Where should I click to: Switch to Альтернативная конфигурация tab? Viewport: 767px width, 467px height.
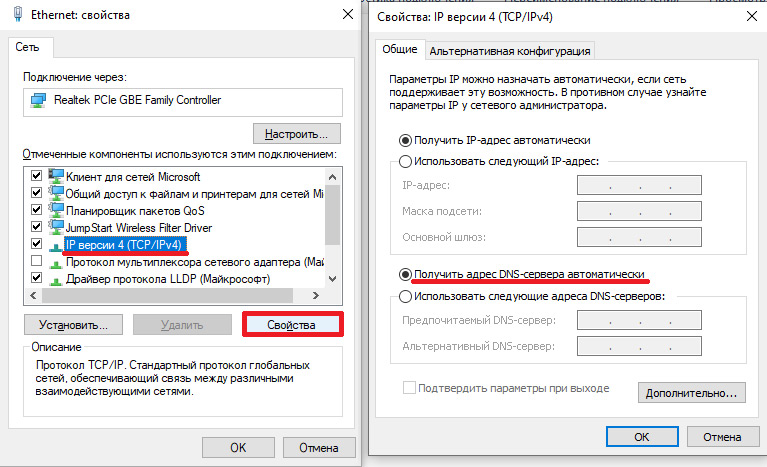[510, 51]
